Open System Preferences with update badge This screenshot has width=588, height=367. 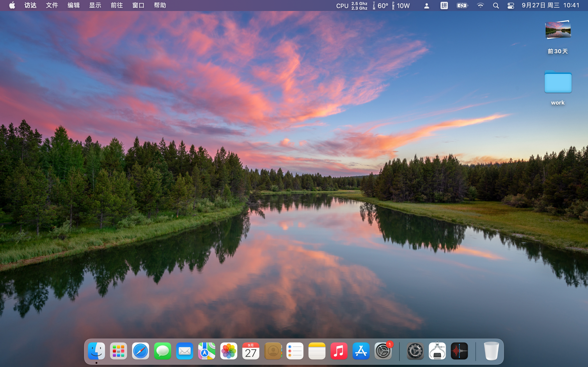(383, 351)
